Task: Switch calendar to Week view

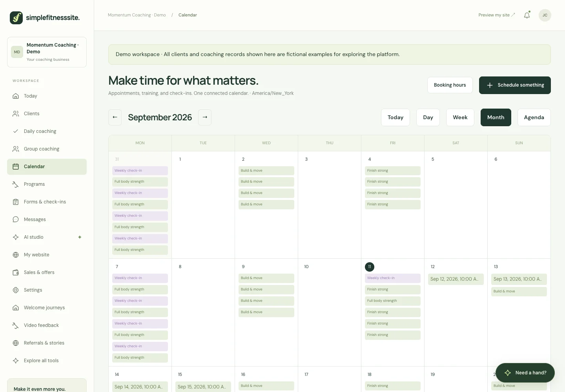Action: 460,117
